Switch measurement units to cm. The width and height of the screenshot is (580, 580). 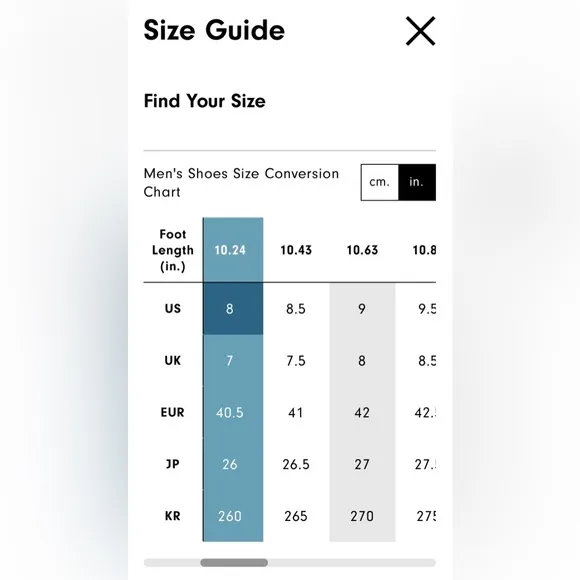[x=380, y=182]
